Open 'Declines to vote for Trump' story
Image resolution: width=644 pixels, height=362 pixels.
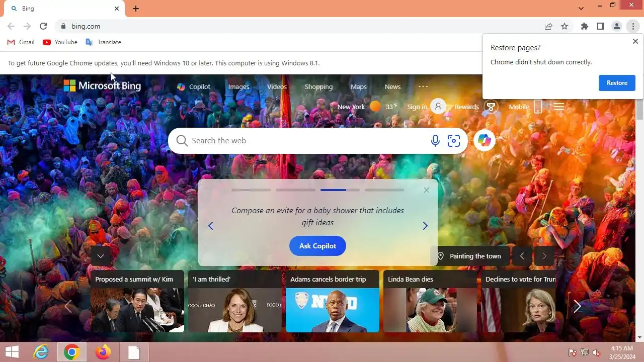click(518, 301)
